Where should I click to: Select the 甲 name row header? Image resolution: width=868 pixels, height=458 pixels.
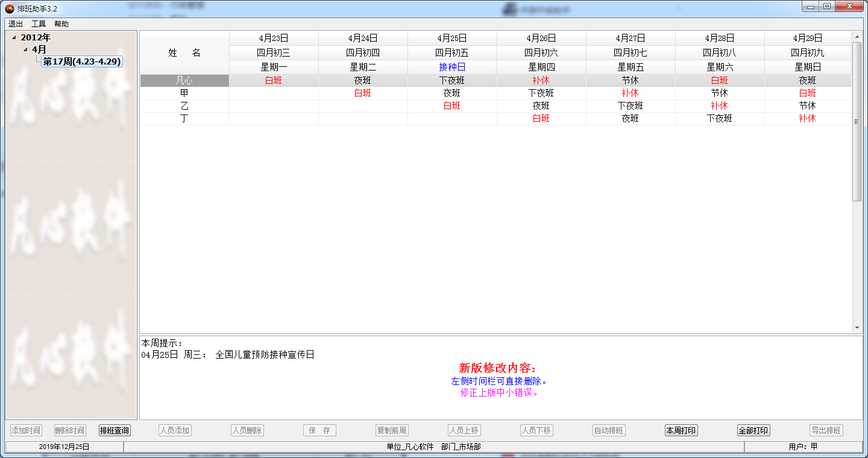[184, 93]
